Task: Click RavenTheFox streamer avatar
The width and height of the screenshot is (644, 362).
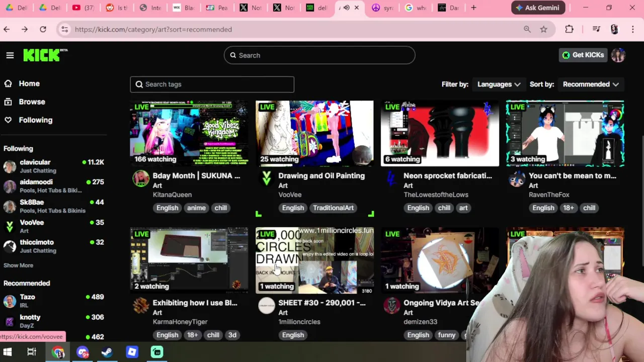Action: tap(517, 178)
